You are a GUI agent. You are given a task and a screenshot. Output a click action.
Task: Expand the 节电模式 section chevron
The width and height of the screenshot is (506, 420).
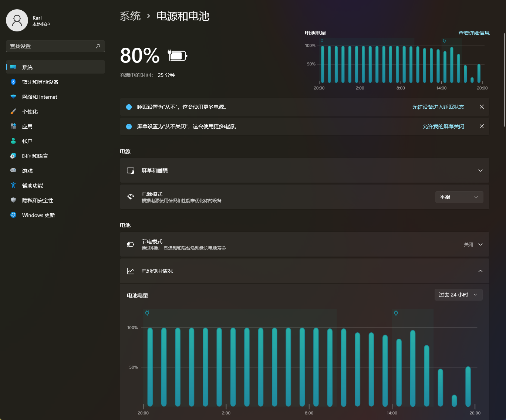point(480,244)
